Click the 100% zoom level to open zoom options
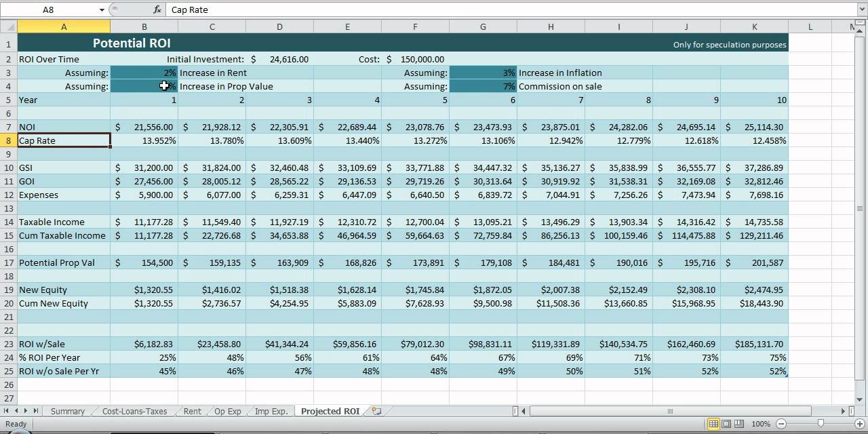 point(760,424)
